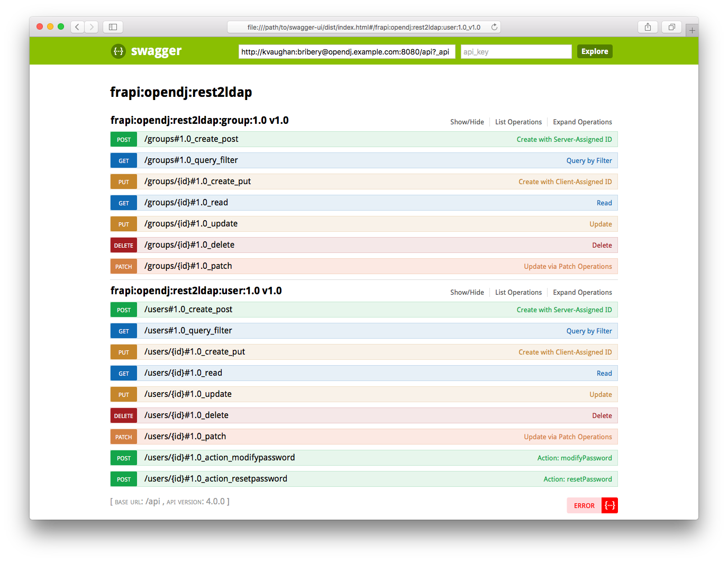
Task: Click List Operations for group resource
Action: (x=518, y=122)
